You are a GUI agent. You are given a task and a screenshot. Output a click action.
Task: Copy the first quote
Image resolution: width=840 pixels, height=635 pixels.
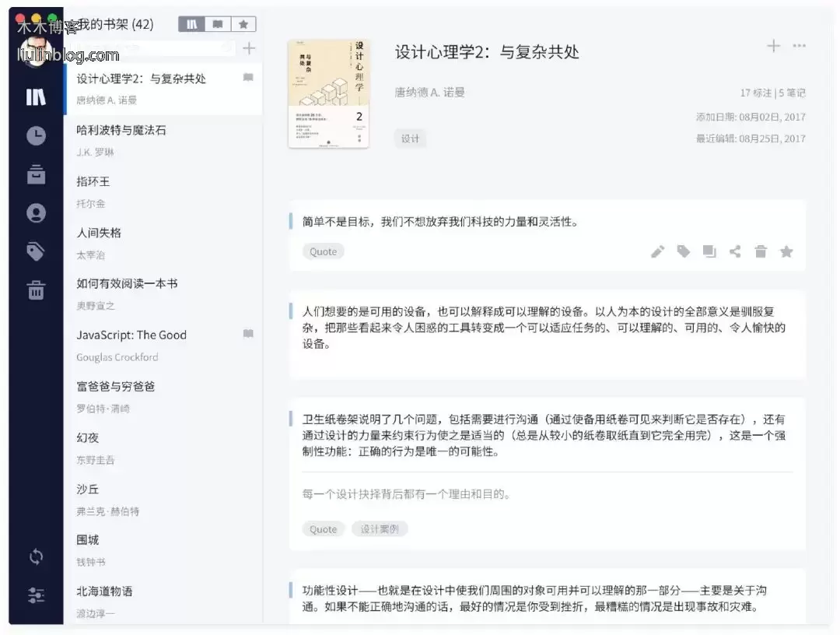click(x=709, y=251)
